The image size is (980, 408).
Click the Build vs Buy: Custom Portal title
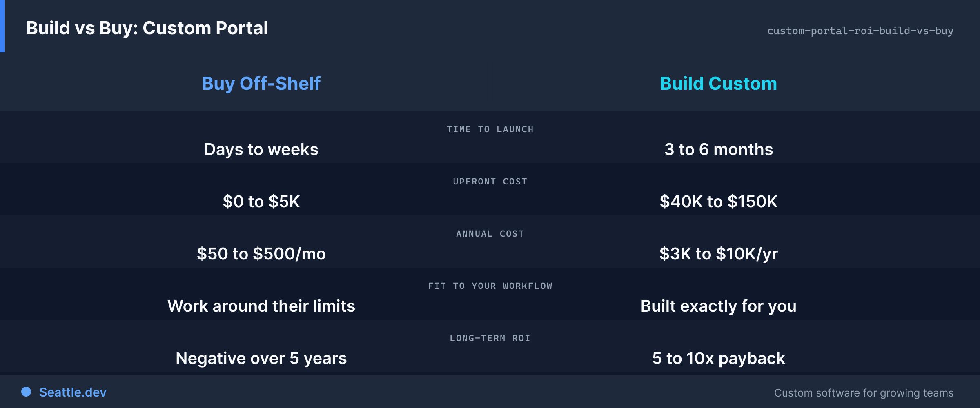[147, 29]
